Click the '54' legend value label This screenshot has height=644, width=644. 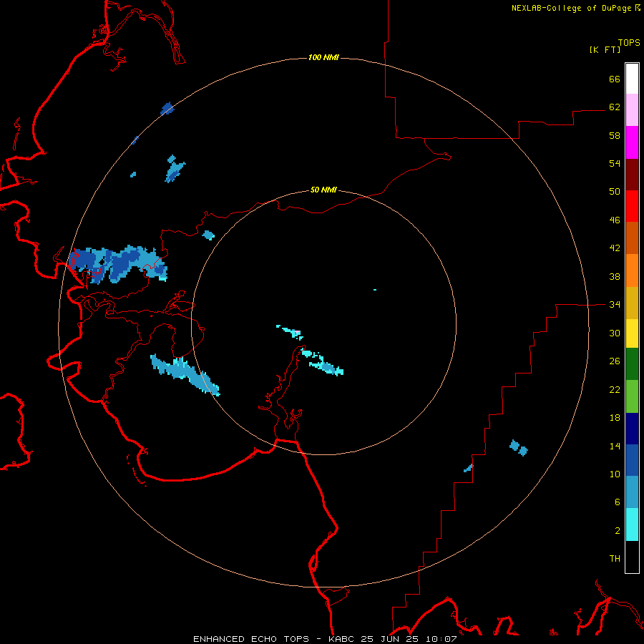pyautogui.click(x=615, y=163)
